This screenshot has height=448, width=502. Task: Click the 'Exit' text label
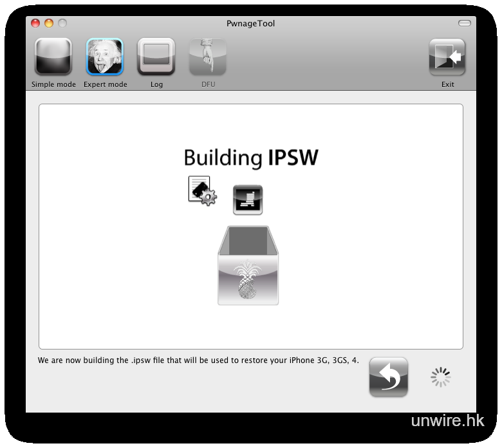pos(447,84)
